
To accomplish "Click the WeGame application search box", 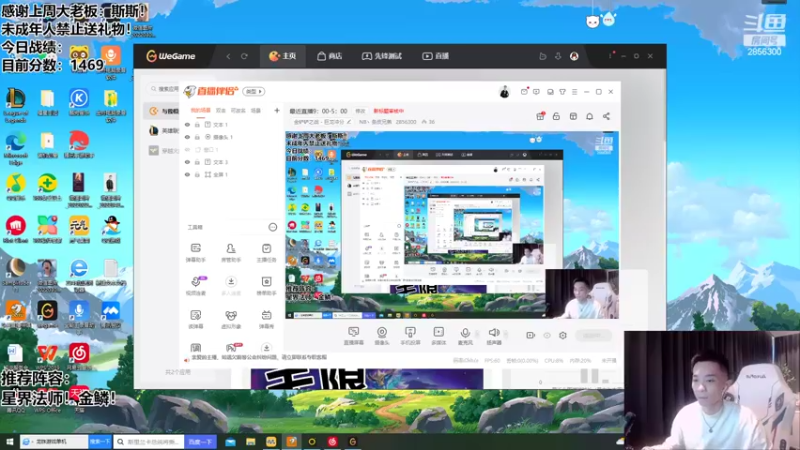I will 164,89.
